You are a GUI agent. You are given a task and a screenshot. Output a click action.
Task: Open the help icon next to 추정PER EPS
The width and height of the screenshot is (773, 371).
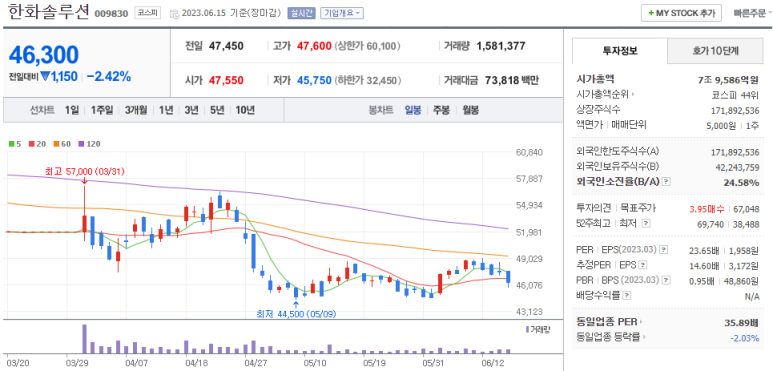coord(642,266)
